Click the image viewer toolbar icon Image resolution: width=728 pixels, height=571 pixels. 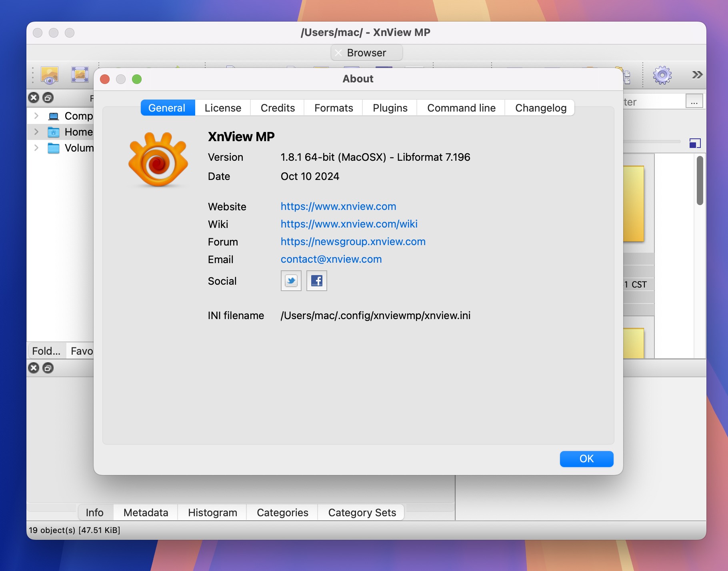click(50, 75)
